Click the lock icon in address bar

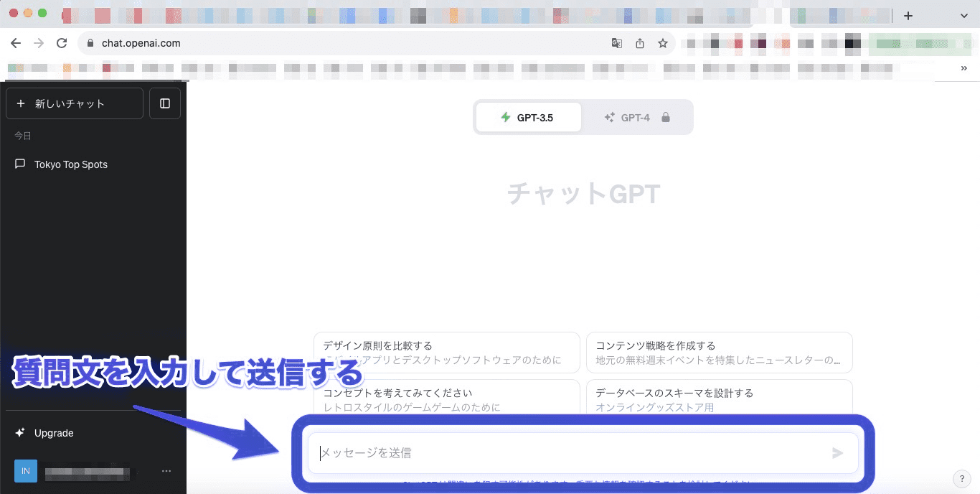coord(90,43)
